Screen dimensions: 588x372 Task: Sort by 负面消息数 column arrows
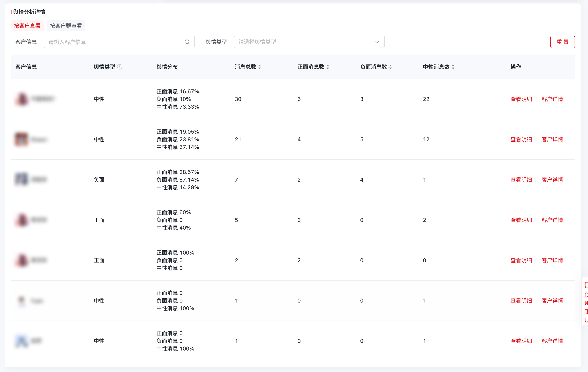click(391, 67)
